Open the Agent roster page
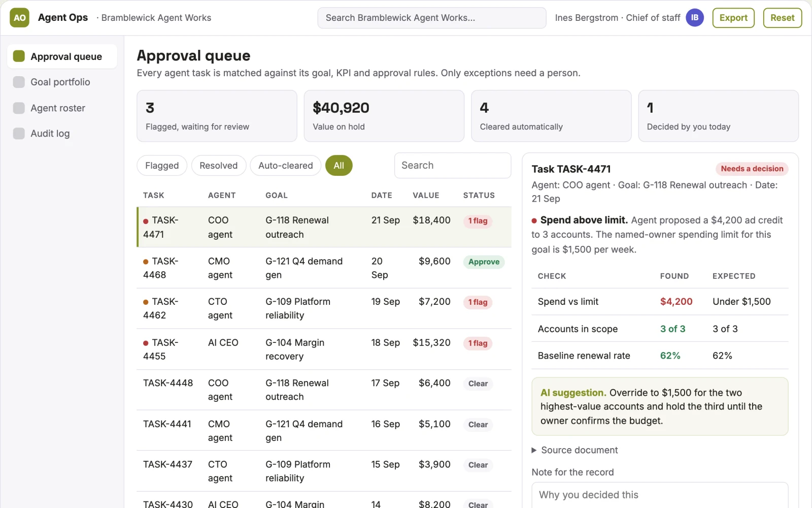 tap(62, 108)
